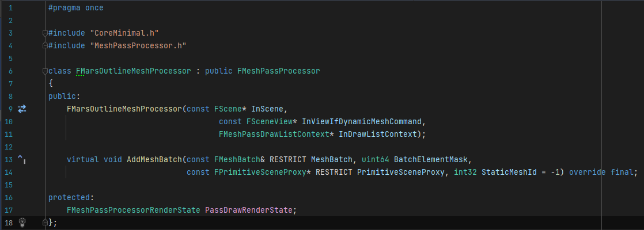
Task: Click the "MeshPassProcessor.h" include string
Action: [137, 45]
